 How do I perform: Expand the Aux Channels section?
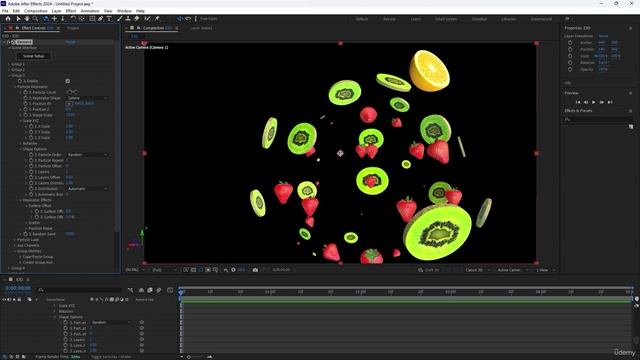(x=15, y=245)
